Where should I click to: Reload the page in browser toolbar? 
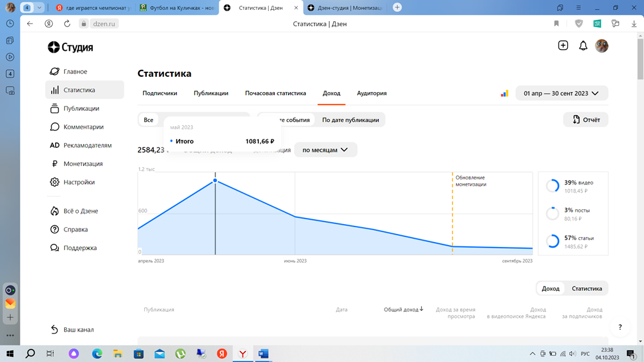[x=67, y=24]
